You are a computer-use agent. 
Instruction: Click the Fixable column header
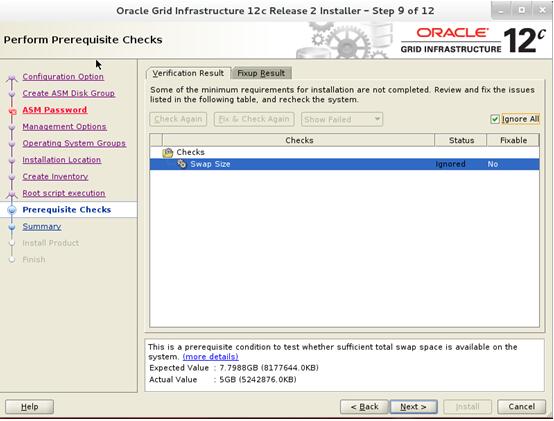coord(513,140)
